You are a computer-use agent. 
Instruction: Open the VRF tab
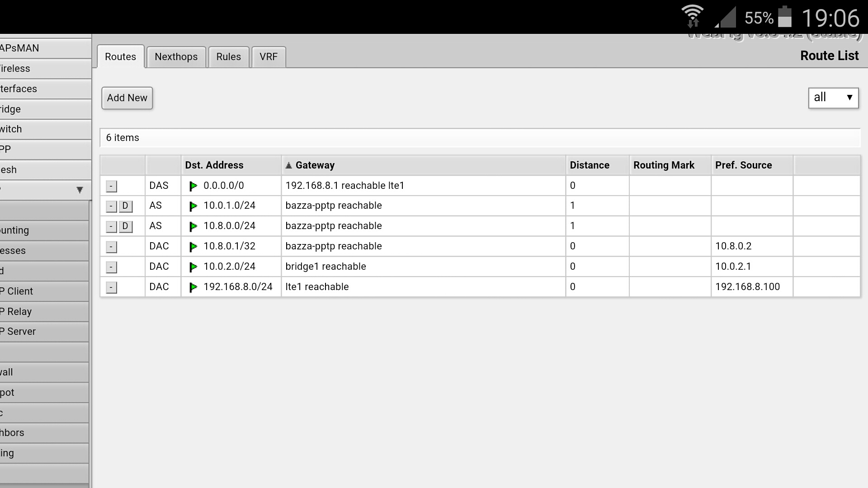269,57
